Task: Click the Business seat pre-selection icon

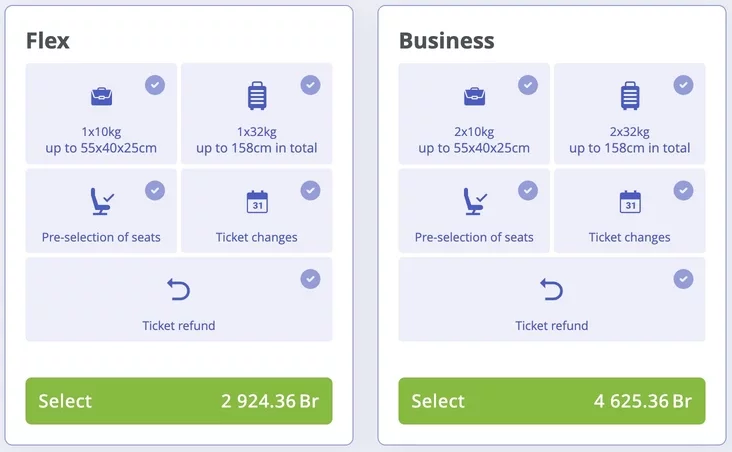Action: click(474, 201)
